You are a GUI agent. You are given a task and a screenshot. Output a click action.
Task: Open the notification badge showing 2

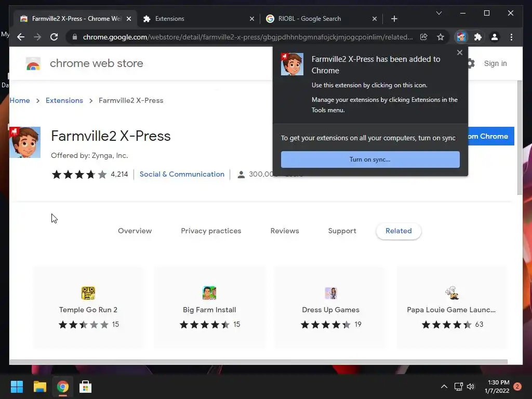517,387
